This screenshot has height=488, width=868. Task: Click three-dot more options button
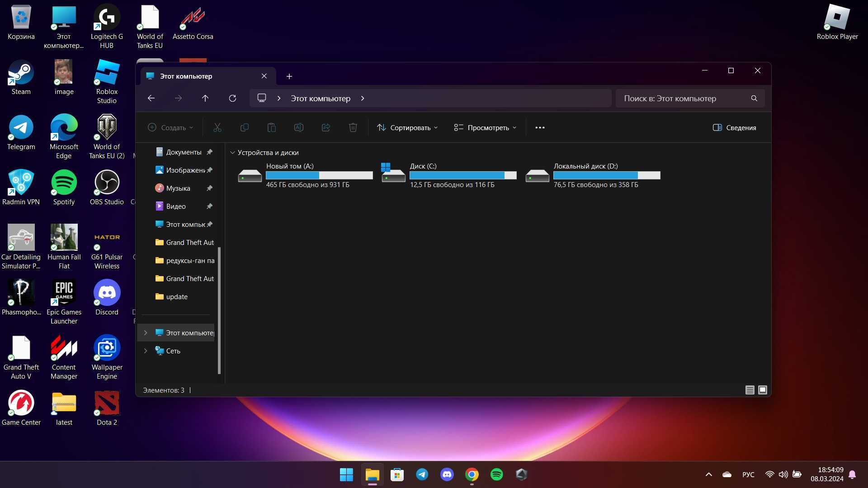tap(540, 127)
